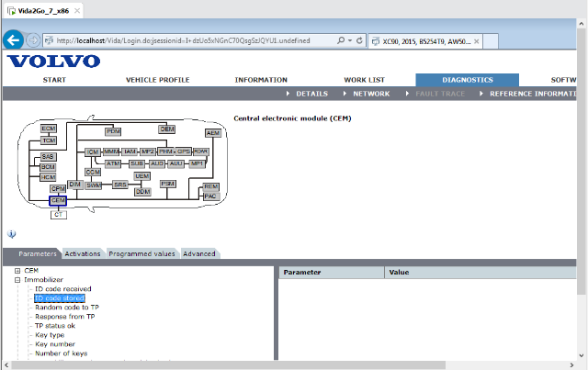Open the WORK LIST tab
The height and width of the screenshot is (370, 588).
click(364, 80)
